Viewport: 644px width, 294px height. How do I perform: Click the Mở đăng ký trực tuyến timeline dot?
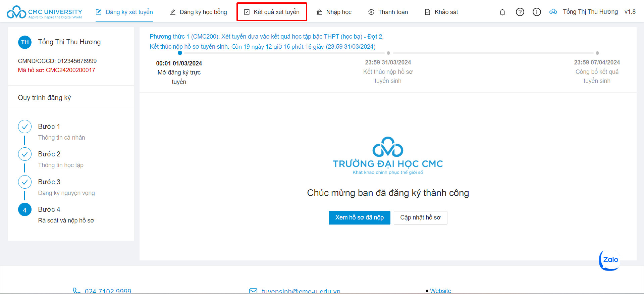coord(180,53)
